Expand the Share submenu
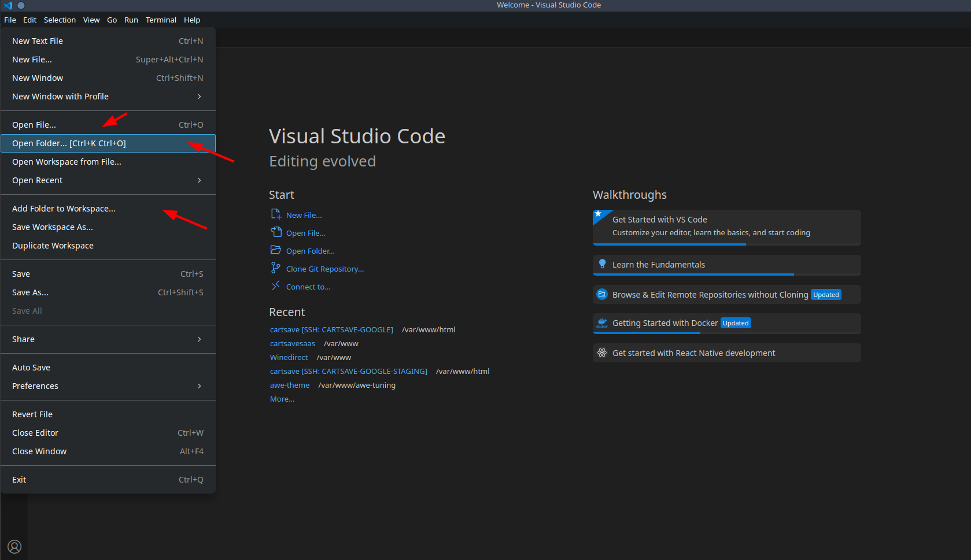 pos(23,339)
